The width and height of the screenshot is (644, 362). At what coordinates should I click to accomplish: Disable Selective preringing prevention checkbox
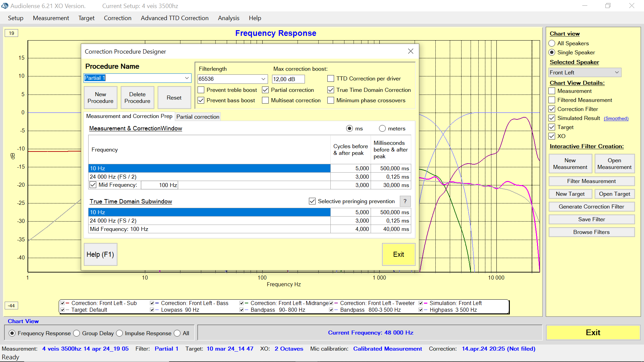(312, 201)
